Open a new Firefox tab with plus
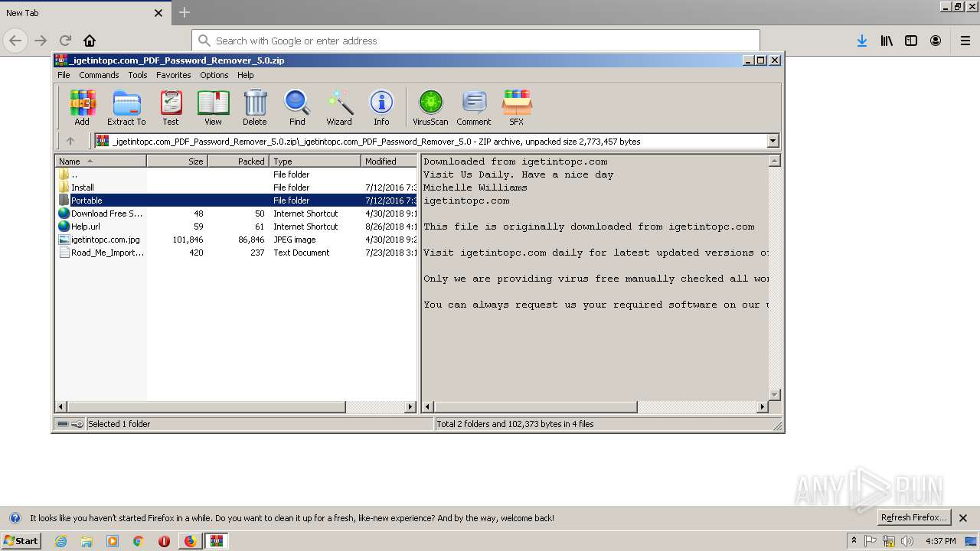 pos(185,12)
